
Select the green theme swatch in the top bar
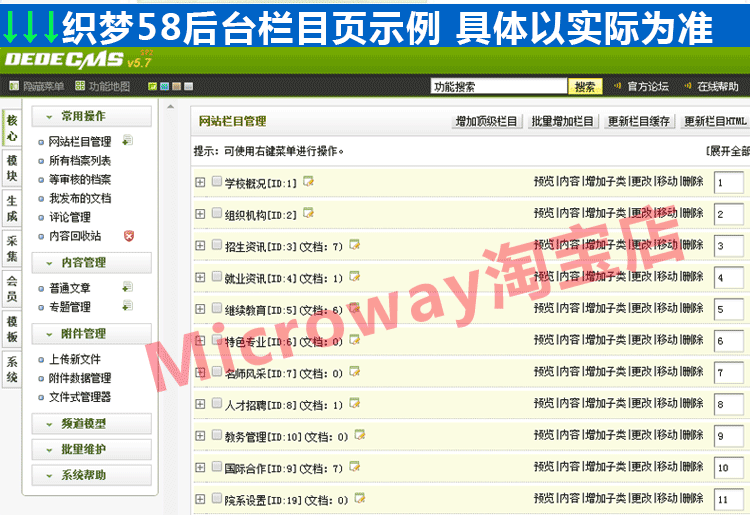click(153, 87)
